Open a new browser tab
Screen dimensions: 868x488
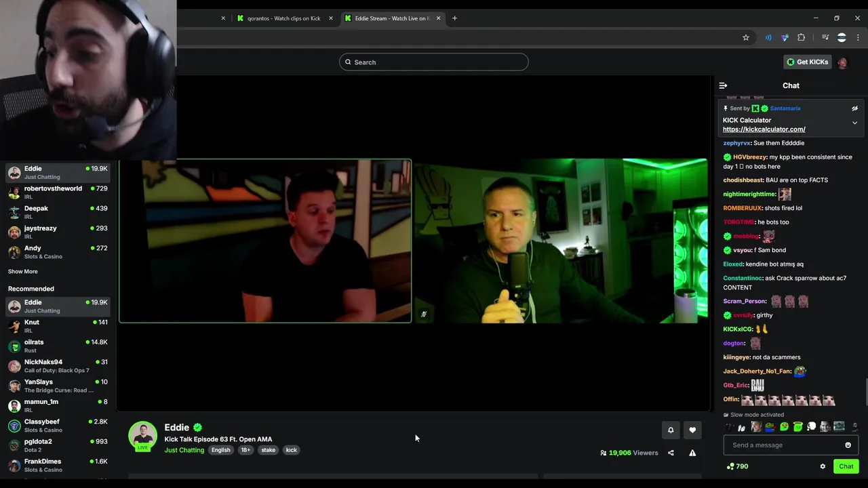tap(455, 18)
